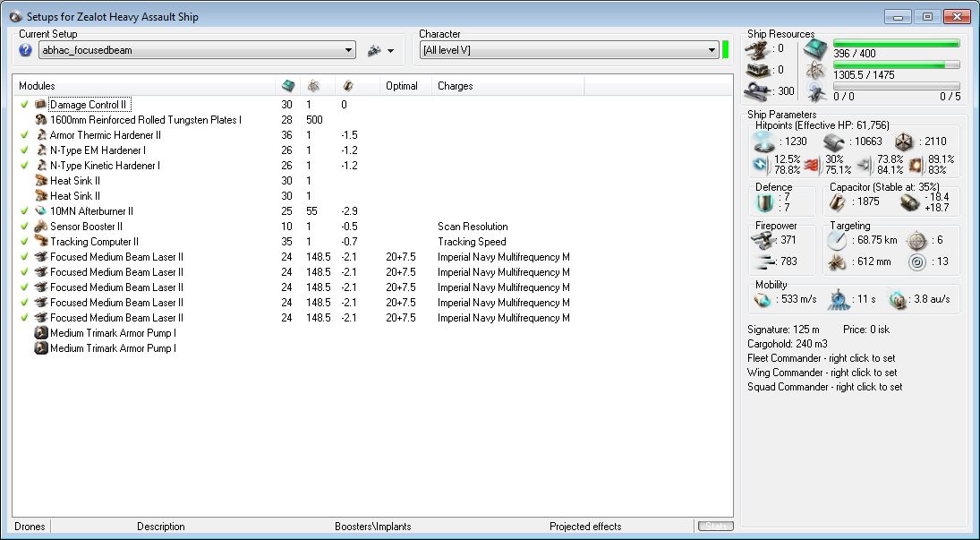The height and width of the screenshot is (540, 980).
Task: Toggle the N-Type Kinetic Hardener I checkmark
Action: 24,165
